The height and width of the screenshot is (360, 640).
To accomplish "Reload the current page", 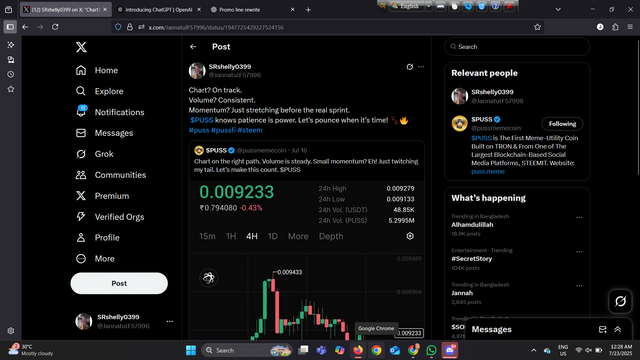I will coord(55,27).
